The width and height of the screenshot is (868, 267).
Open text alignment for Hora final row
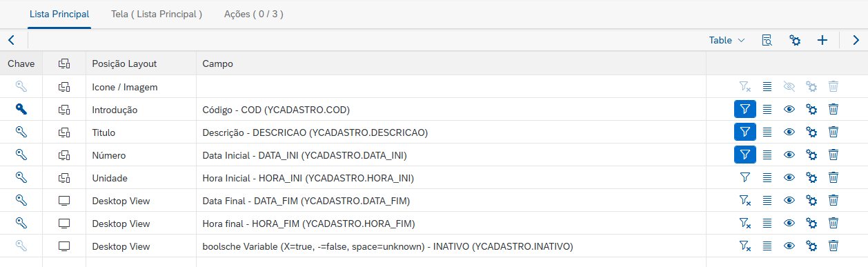coord(767,223)
